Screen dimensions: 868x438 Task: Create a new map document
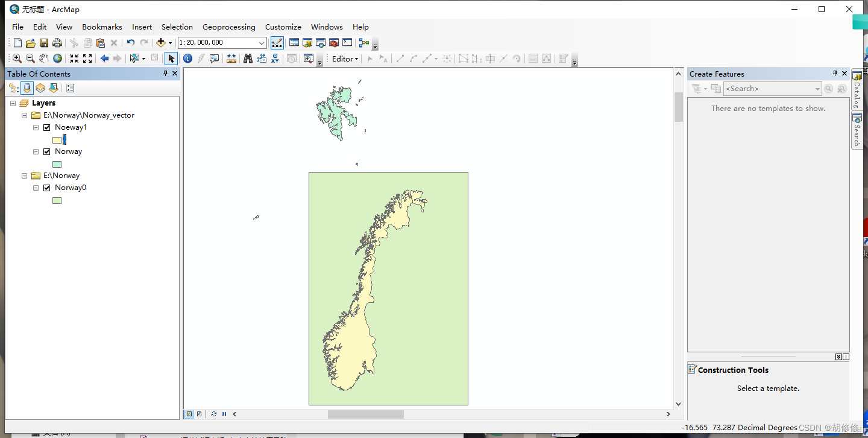click(17, 43)
